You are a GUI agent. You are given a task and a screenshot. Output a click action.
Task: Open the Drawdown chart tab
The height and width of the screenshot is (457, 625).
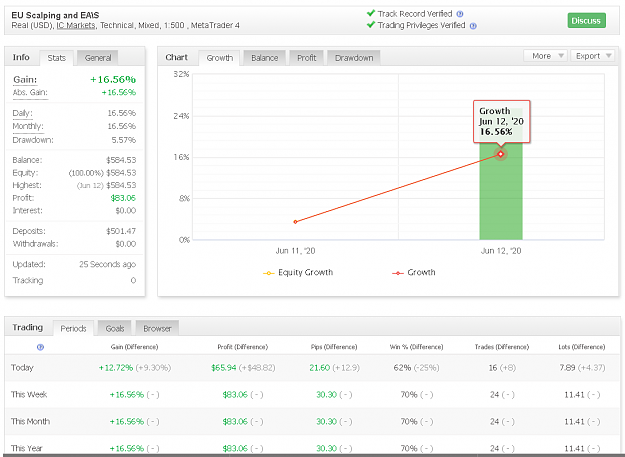354,58
